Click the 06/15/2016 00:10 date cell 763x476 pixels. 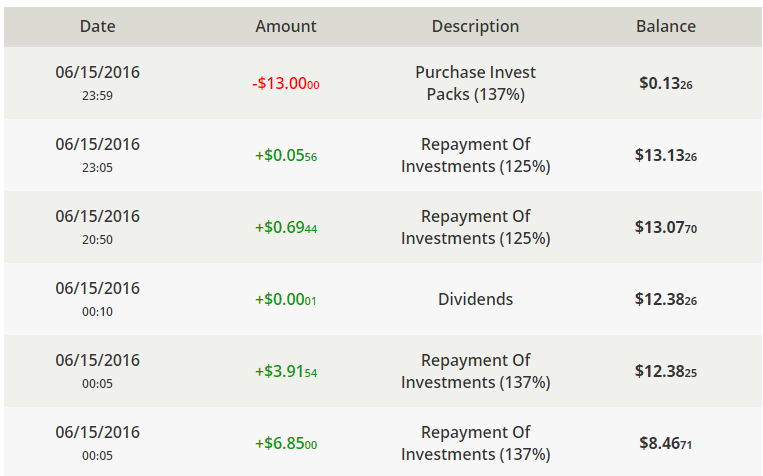(x=98, y=299)
